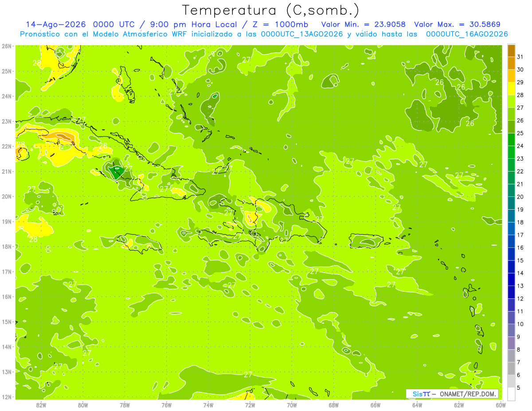Click the latitude label "12N"
The width and height of the screenshot is (532, 411).
(7, 397)
